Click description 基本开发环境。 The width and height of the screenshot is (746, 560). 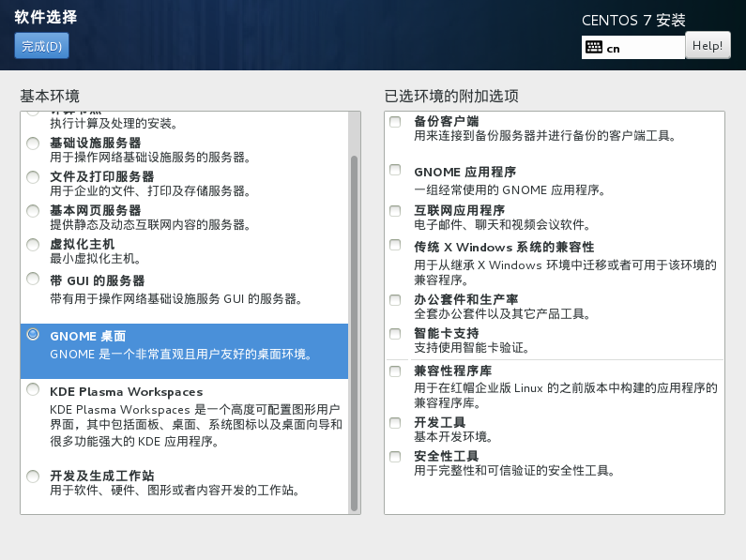(x=453, y=437)
